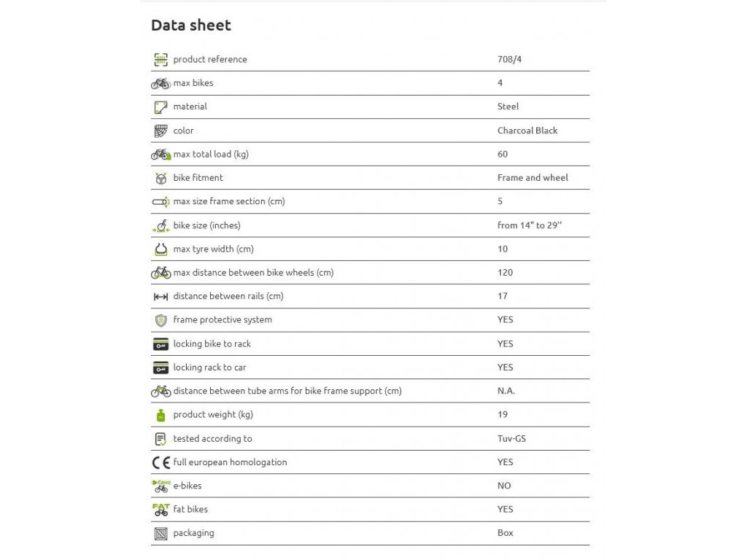Click the max bikes bicycle icon
Screen dimensions: 747x560
click(x=160, y=83)
